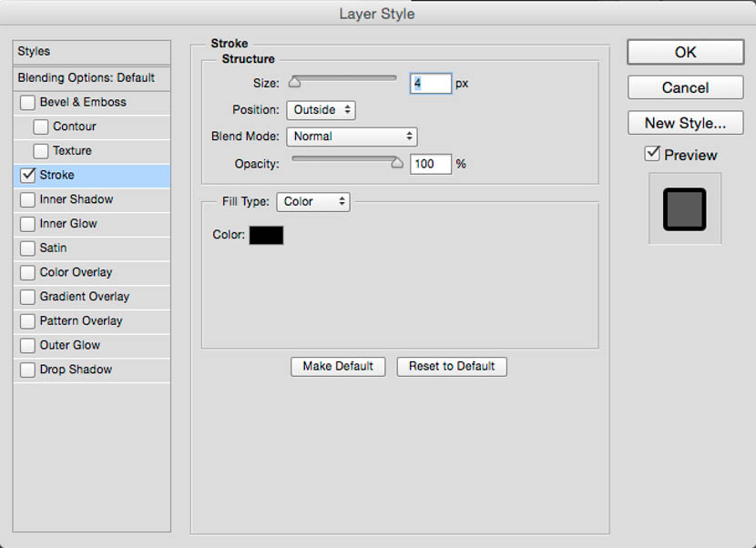
Task: Select the Inner Glow style entry
Action: [68, 224]
